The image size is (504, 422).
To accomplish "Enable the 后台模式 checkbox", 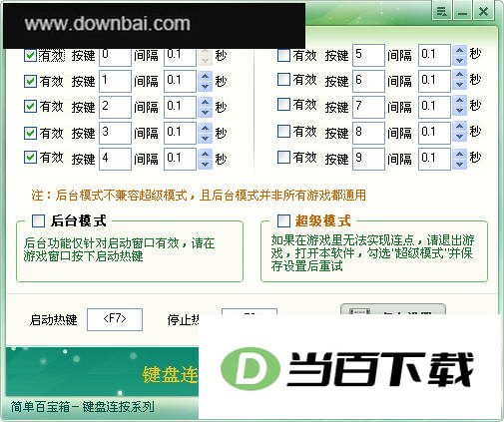I will (x=38, y=220).
